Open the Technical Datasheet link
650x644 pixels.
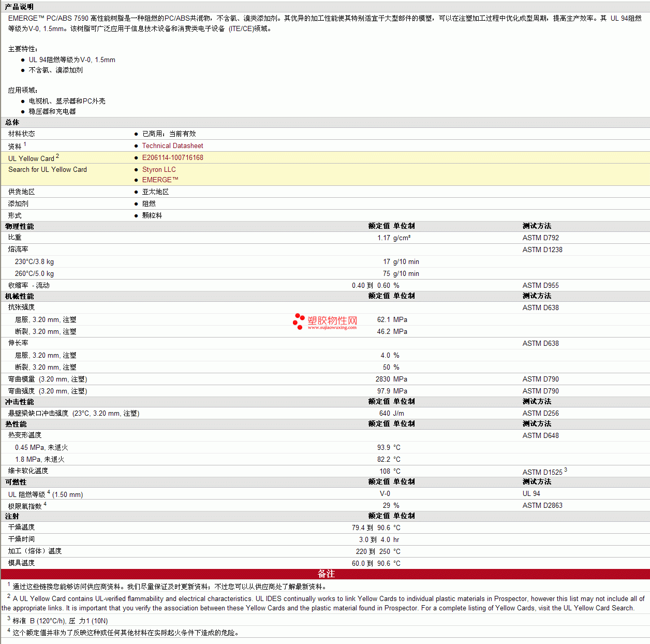172,146
